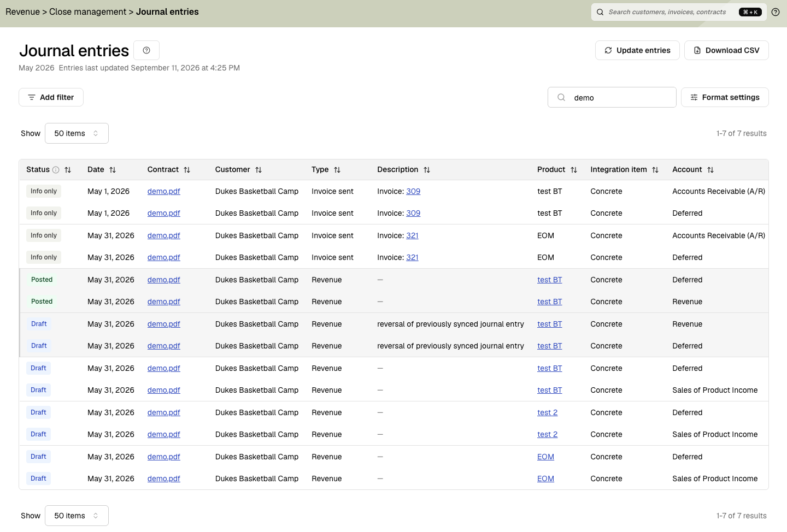The width and height of the screenshot is (787, 532).
Task: Sort by Type column arrows
Action: (337, 170)
